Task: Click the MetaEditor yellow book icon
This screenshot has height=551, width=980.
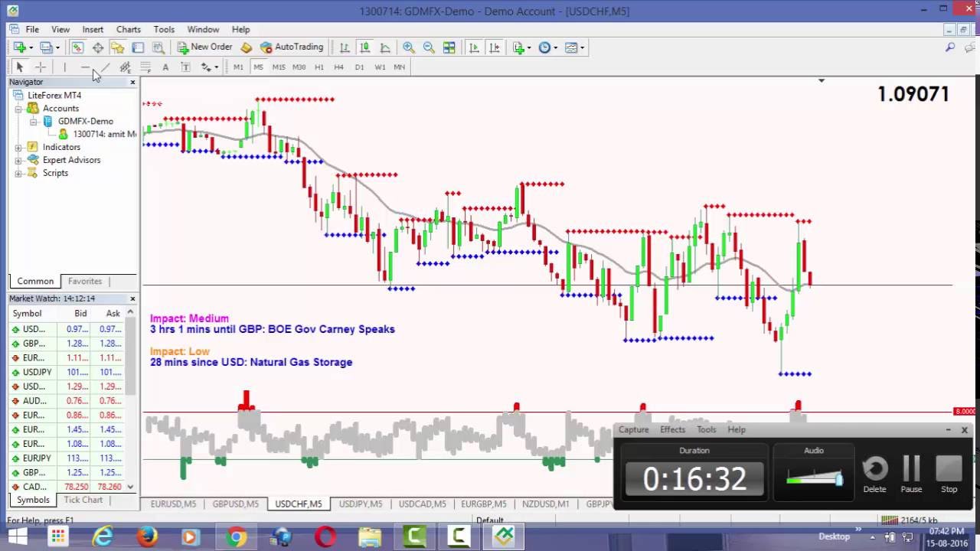Action: tap(247, 47)
